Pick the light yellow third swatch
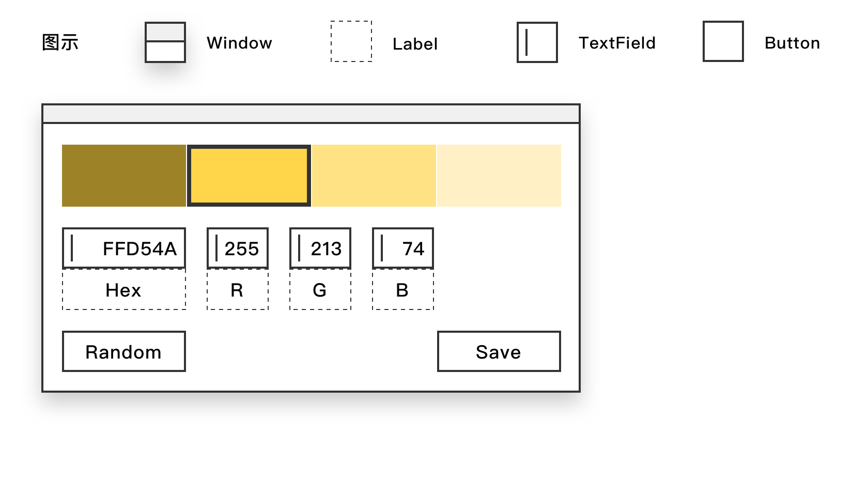The height and width of the screenshot is (496, 868). pyautogui.click(x=374, y=176)
